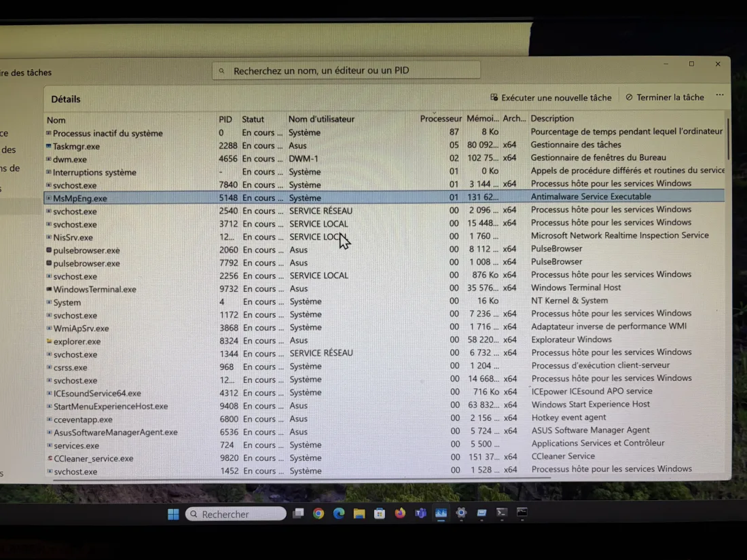This screenshot has width=747, height=560.
Task: Click the Task Manager taskbar icon
Action: click(441, 513)
